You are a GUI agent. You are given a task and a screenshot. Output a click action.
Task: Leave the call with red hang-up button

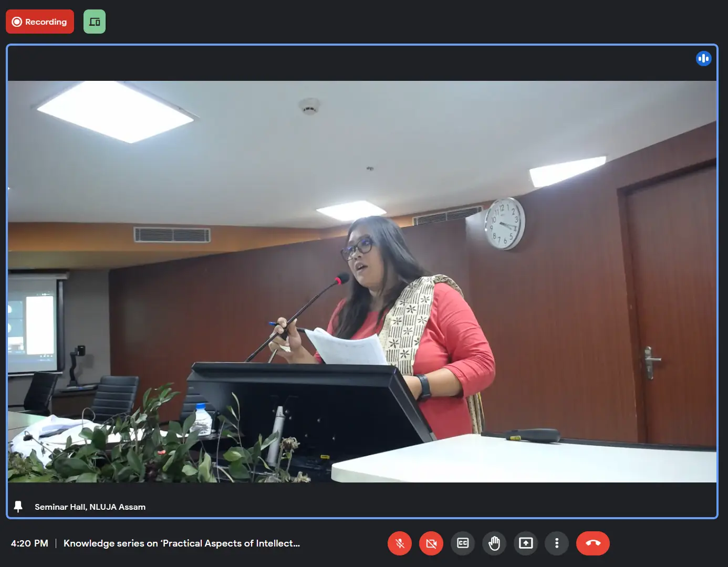click(593, 543)
